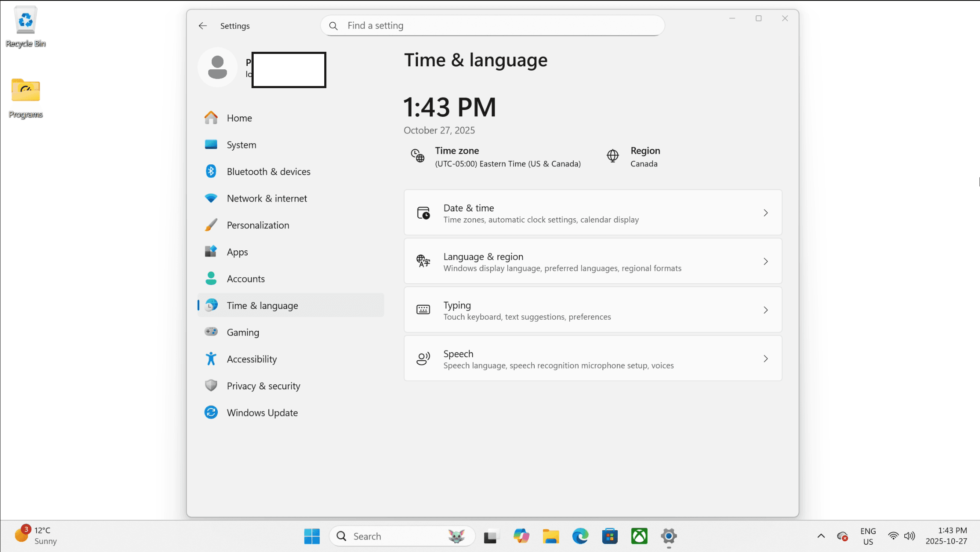Open the Accounts settings section
The image size is (980, 552).
point(246,279)
